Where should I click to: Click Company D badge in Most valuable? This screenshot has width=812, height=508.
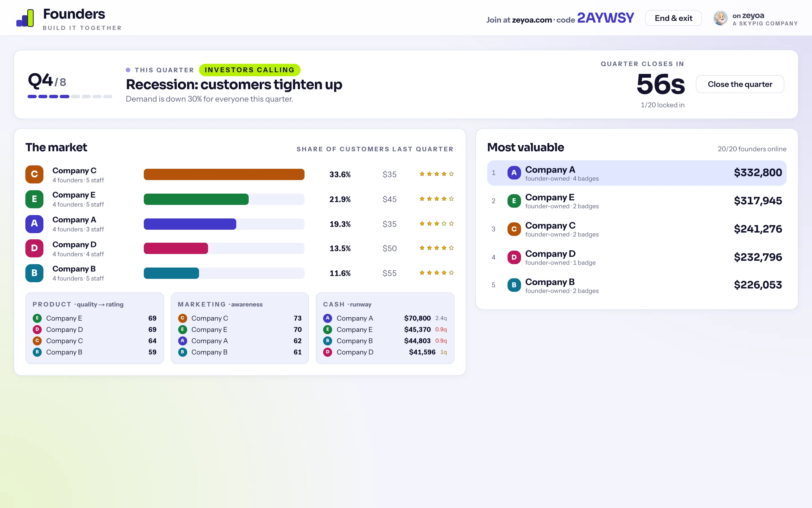tap(514, 257)
